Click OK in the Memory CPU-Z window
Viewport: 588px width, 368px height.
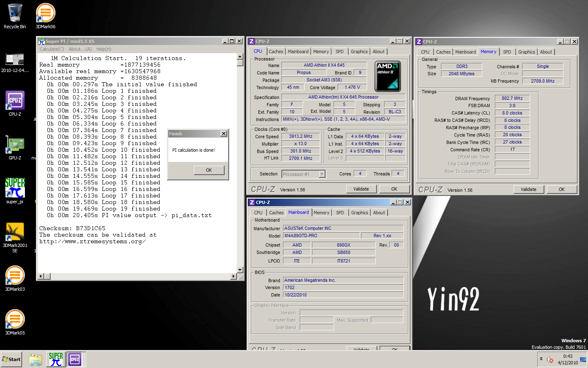(x=561, y=189)
